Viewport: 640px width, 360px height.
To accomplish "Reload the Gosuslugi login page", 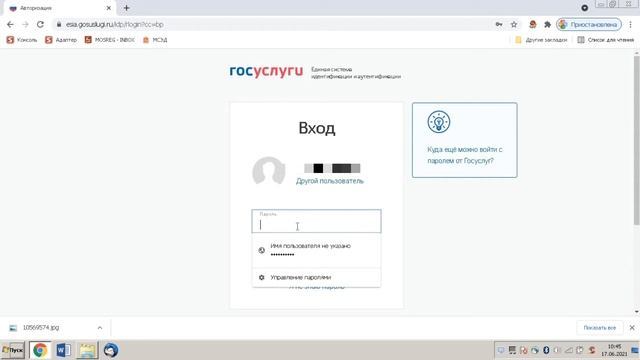I will [40, 24].
